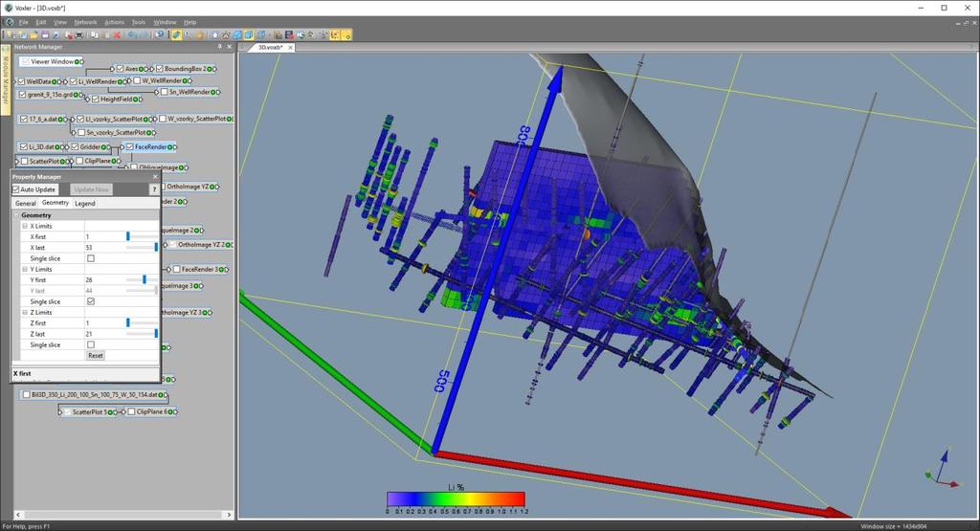This screenshot has height=531, width=980.
Task: Click the Open file folder toolbar icon
Action: click(x=33, y=35)
